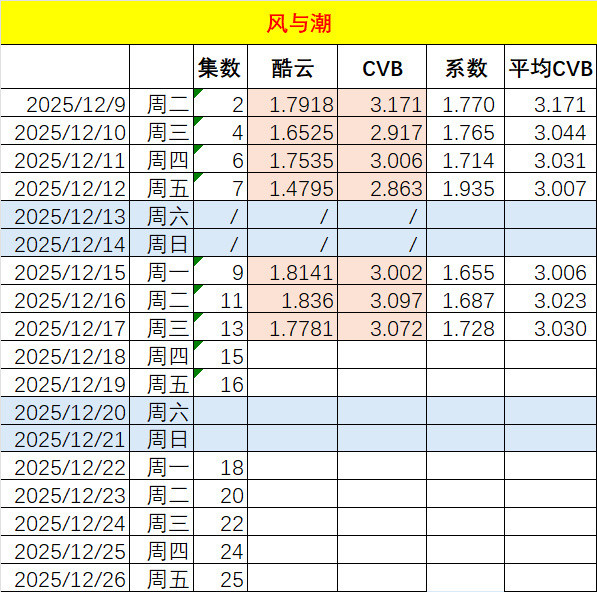This screenshot has height=592, width=597.
Task: Select 平均CVB value 3.030
Action: pos(551,327)
